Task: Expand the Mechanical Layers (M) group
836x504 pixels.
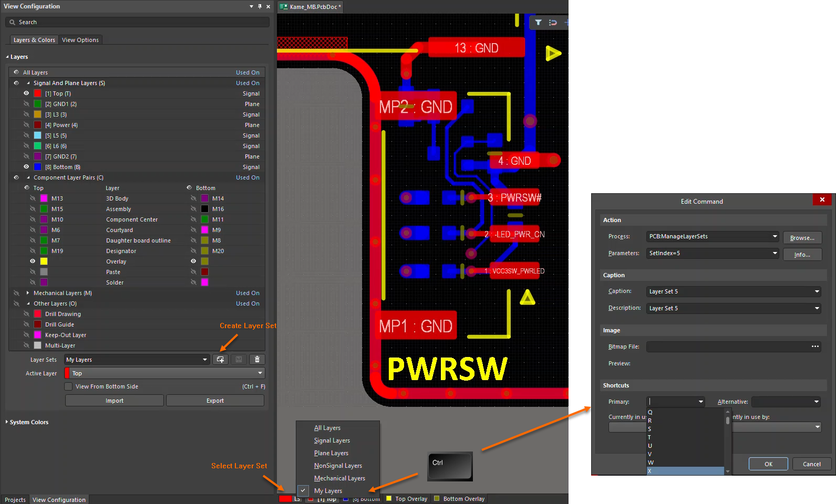Action: click(x=28, y=293)
